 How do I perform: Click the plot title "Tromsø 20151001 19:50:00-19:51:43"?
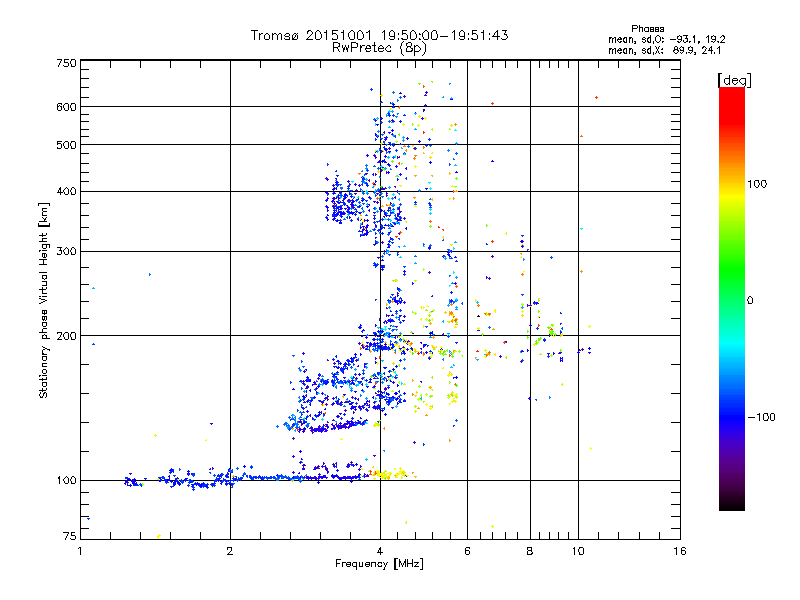click(x=379, y=35)
